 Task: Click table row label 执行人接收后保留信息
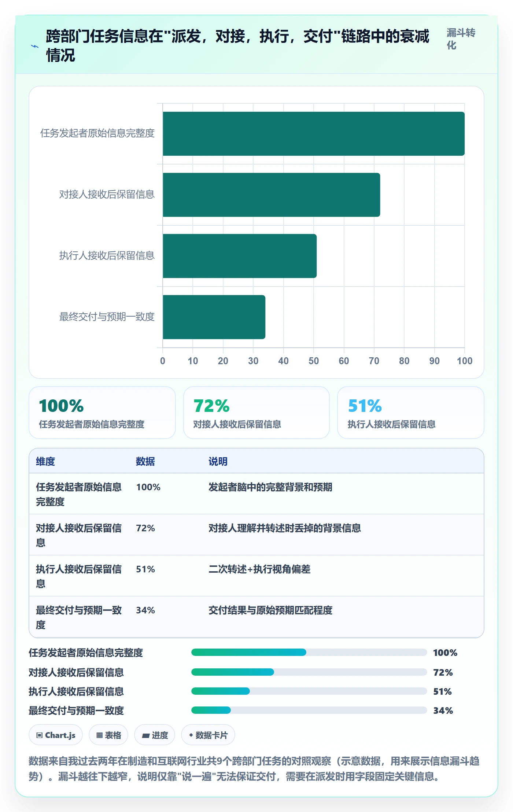point(79,576)
